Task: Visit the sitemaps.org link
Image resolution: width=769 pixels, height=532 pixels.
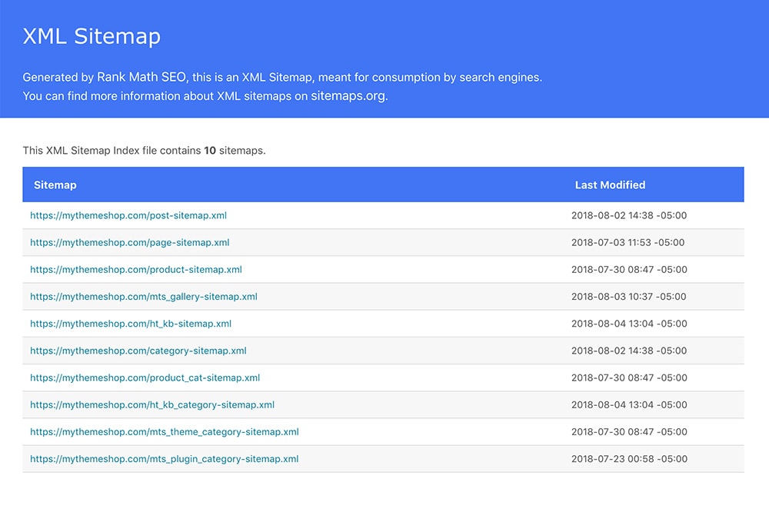Action: pos(351,95)
